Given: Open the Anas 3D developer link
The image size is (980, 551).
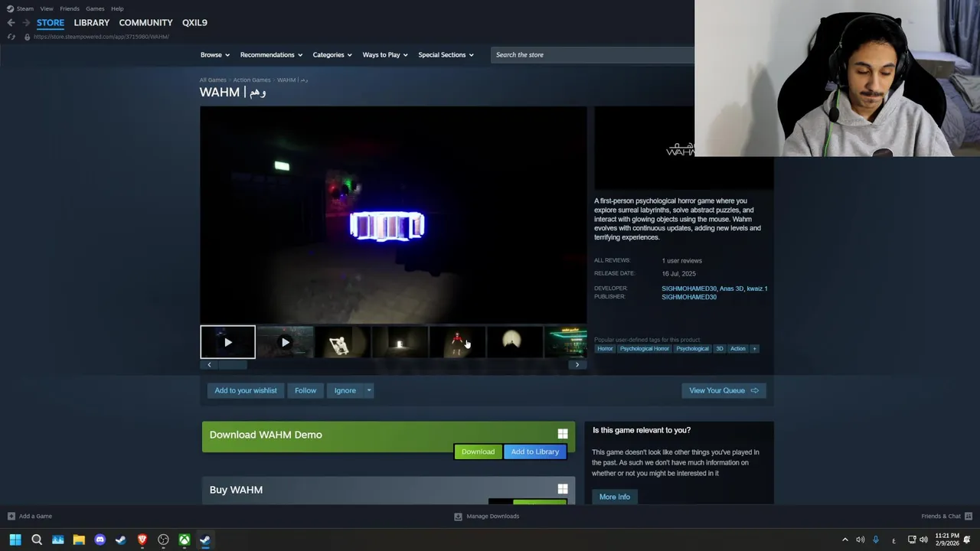Looking at the screenshot, I should tap(731, 289).
